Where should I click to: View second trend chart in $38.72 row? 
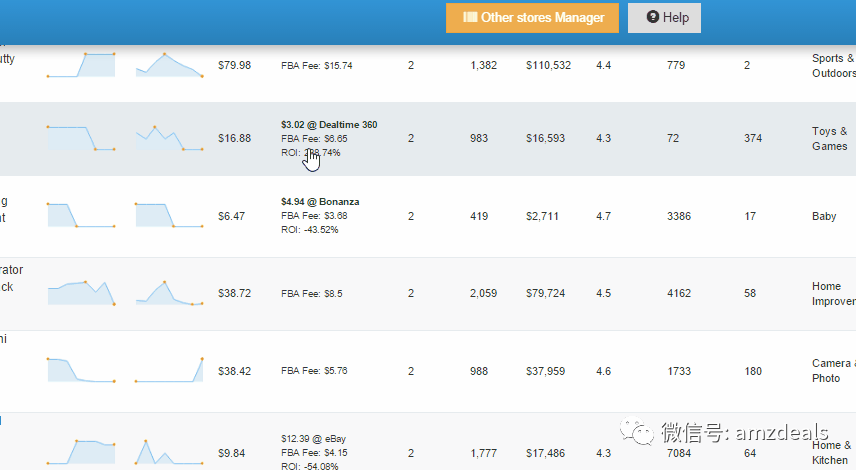tap(169, 293)
